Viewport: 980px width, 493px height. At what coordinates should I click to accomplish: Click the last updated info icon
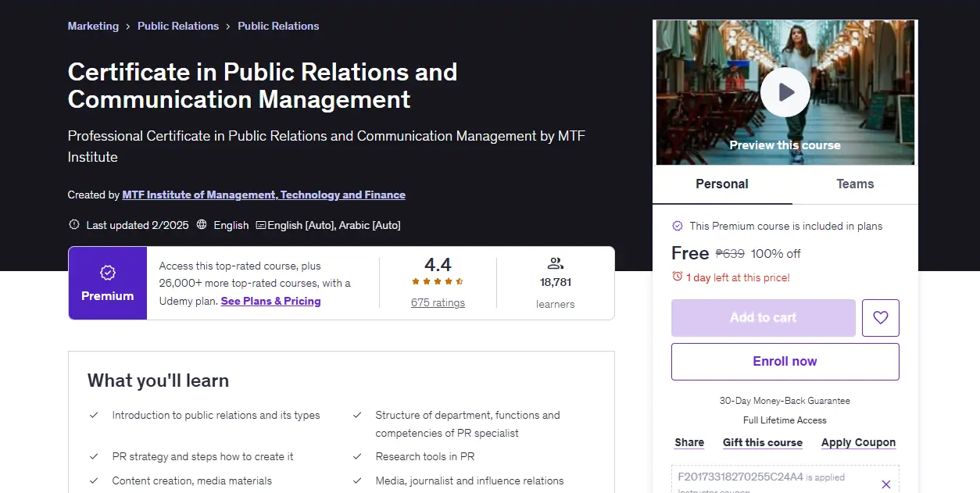pyautogui.click(x=74, y=225)
